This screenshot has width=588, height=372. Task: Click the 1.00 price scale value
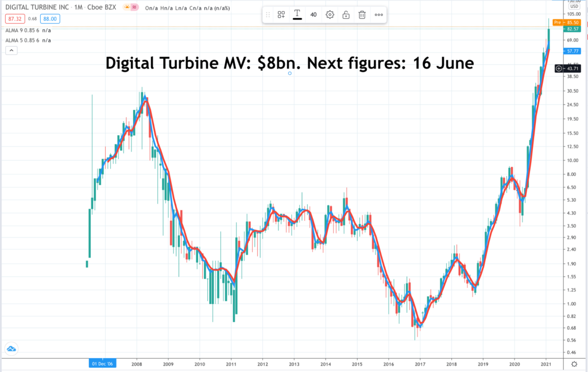click(572, 304)
